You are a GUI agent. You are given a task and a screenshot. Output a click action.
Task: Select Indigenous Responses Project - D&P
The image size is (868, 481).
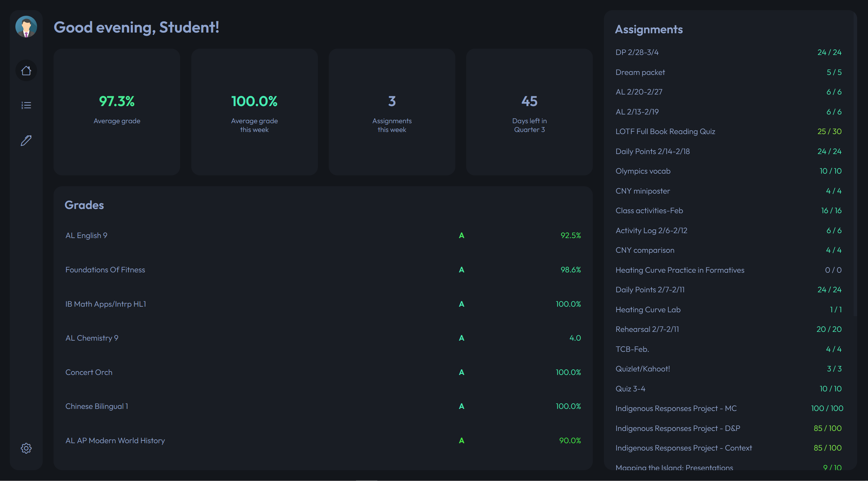tap(728, 428)
